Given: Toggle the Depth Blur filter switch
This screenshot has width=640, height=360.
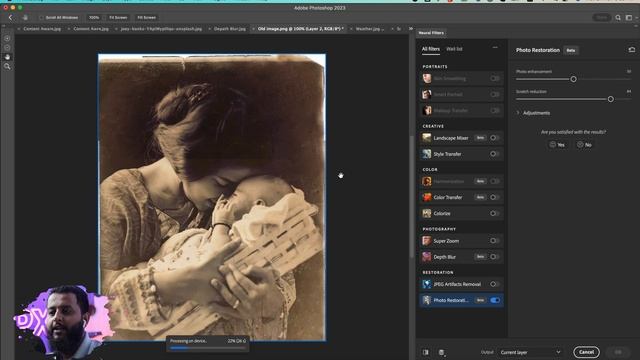Looking at the screenshot, I should pyautogui.click(x=494, y=257).
